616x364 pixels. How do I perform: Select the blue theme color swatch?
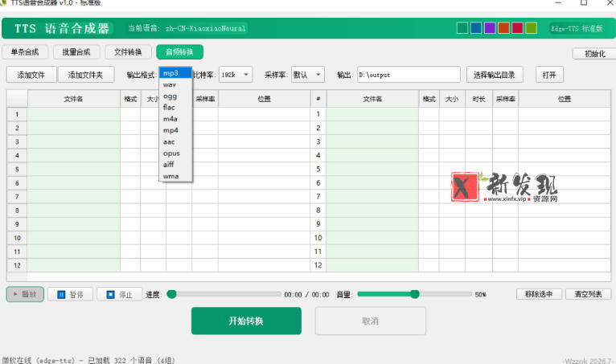coord(476,28)
